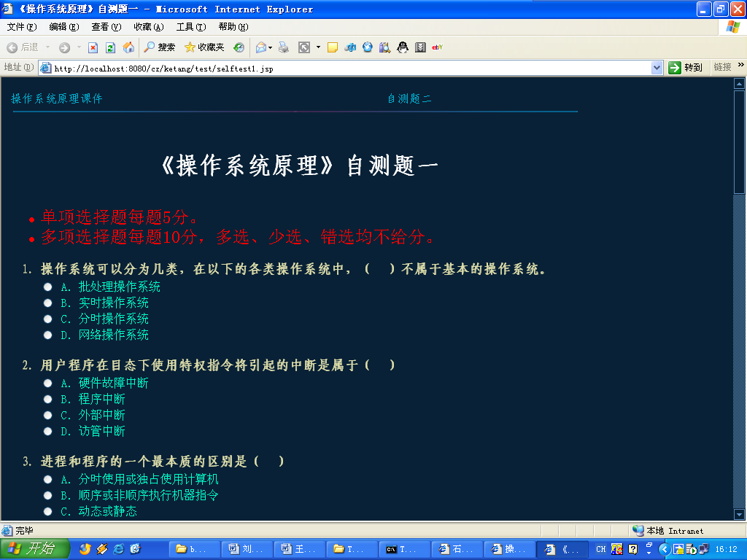The height and width of the screenshot is (560, 747).
Task: Open the 工具(T) menu
Action: (191, 27)
